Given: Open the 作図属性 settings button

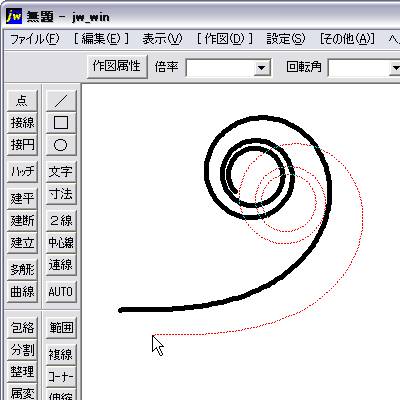Looking at the screenshot, I should pyautogui.click(x=117, y=66).
